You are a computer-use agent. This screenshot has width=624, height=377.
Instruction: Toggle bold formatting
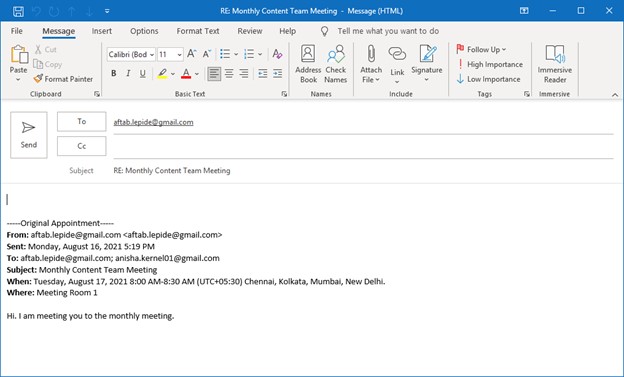[114, 74]
